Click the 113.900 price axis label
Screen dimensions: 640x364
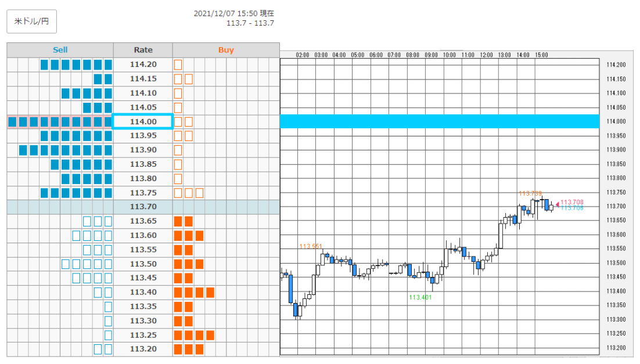[616, 150]
